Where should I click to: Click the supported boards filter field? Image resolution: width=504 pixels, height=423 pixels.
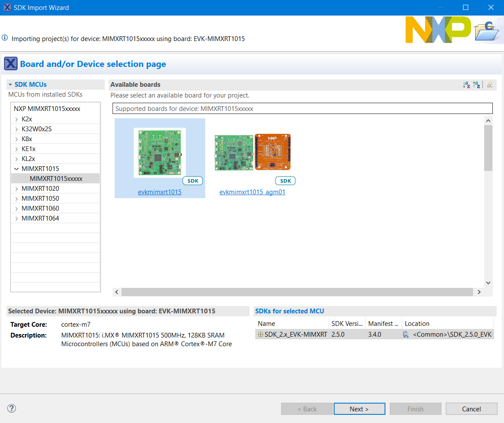click(x=302, y=108)
